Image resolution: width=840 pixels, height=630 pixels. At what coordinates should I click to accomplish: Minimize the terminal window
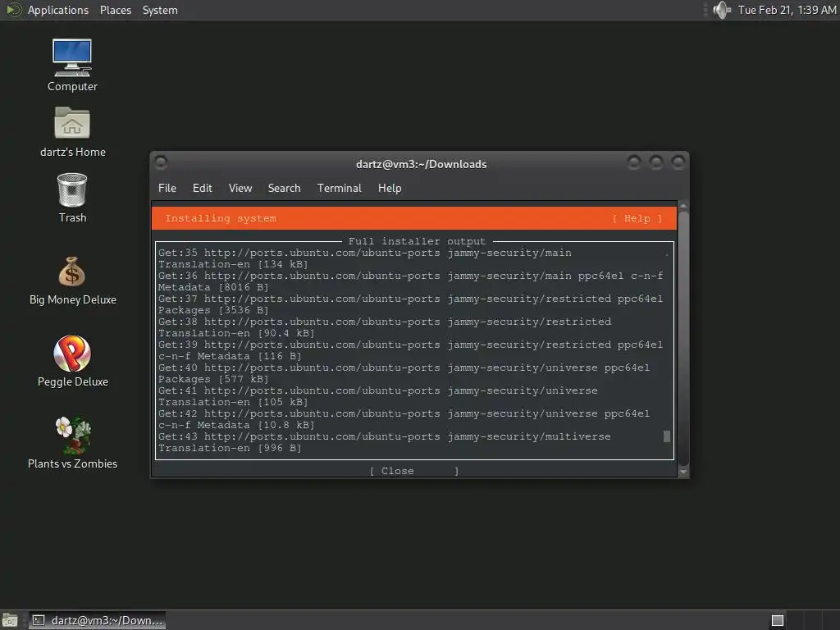[x=634, y=162]
